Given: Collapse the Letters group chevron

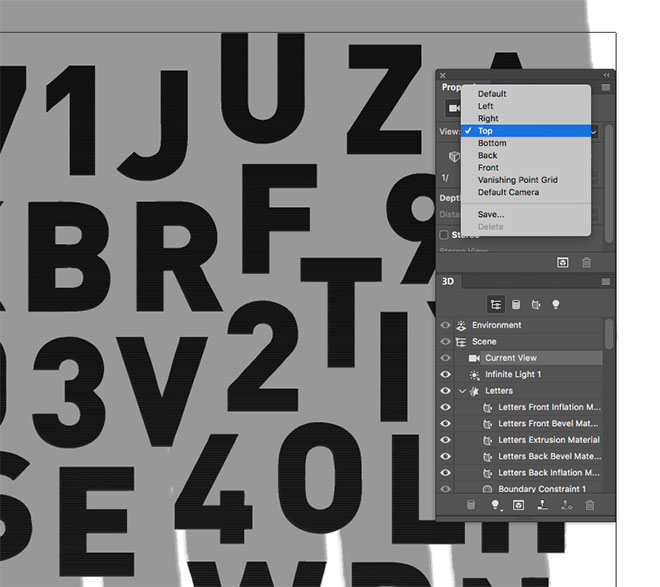Looking at the screenshot, I should [462, 391].
